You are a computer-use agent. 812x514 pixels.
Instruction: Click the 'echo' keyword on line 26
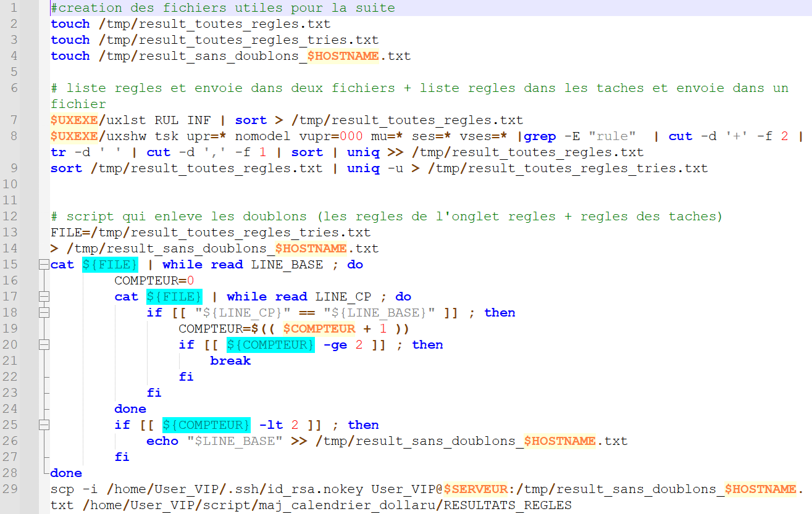[162, 441]
